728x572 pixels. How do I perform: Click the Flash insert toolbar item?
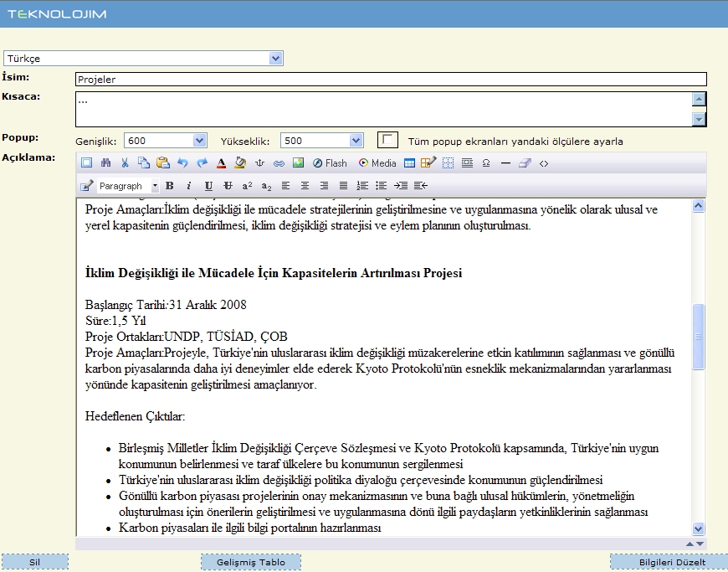(x=330, y=163)
